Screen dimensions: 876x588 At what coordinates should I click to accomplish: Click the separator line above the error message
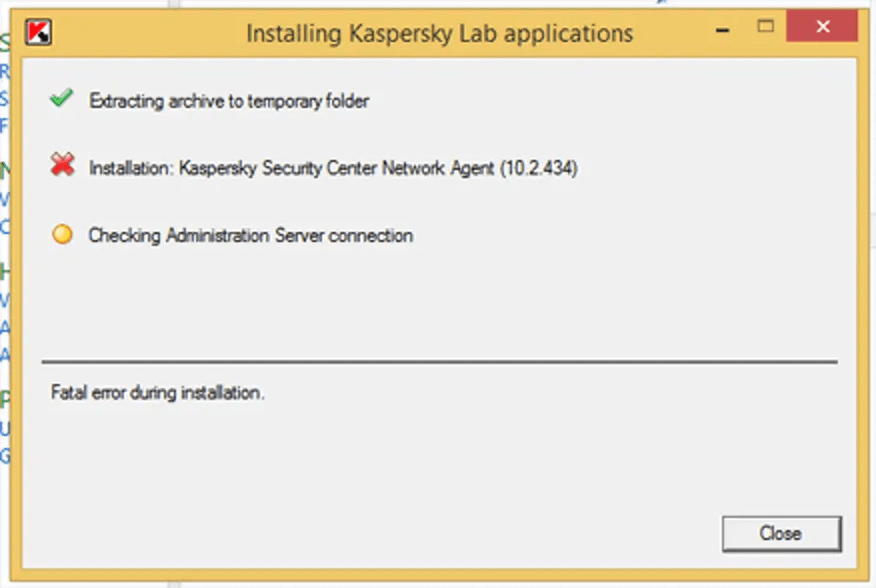tap(439, 358)
